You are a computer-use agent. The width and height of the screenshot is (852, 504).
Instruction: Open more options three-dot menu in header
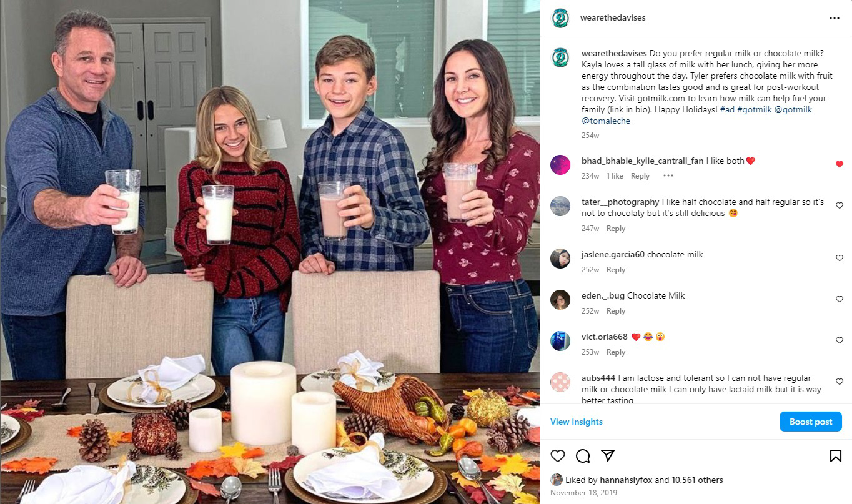coord(835,18)
